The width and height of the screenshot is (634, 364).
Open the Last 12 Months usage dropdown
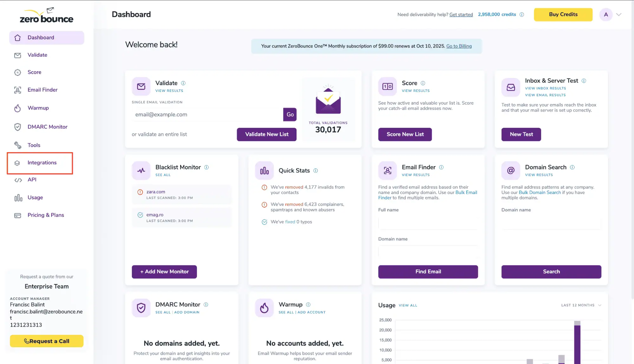click(x=581, y=305)
